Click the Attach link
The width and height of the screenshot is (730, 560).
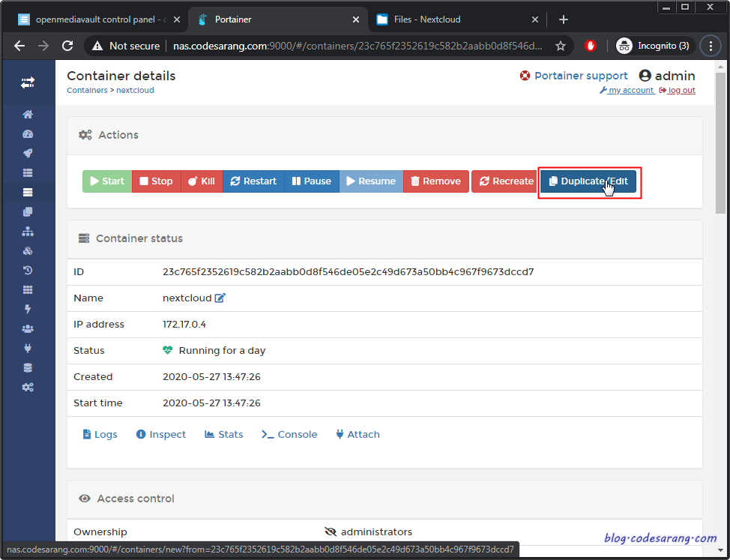point(358,434)
